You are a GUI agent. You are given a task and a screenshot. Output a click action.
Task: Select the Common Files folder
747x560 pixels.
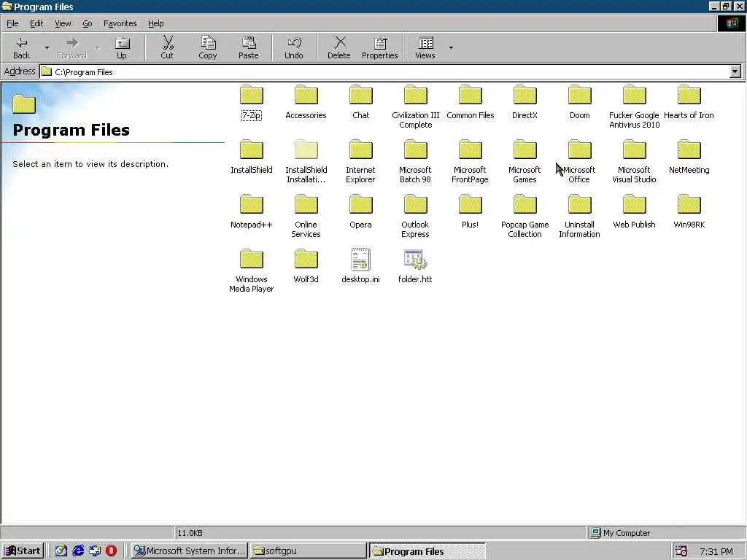(471, 102)
